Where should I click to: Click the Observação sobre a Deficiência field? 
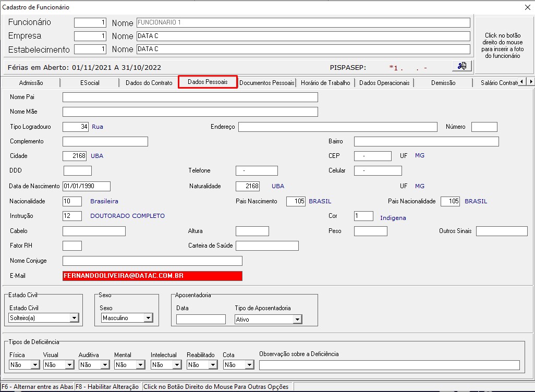coord(390,365)
